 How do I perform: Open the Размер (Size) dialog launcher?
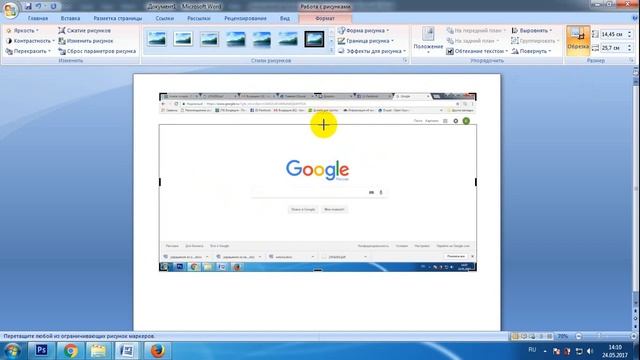click(x=631, y=60)
